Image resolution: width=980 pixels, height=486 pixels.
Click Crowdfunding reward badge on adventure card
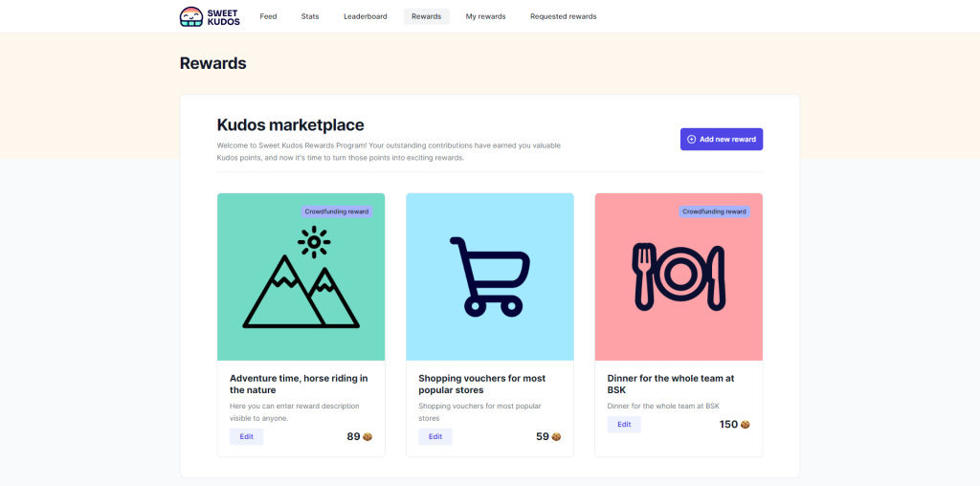(x=336, y=211)
